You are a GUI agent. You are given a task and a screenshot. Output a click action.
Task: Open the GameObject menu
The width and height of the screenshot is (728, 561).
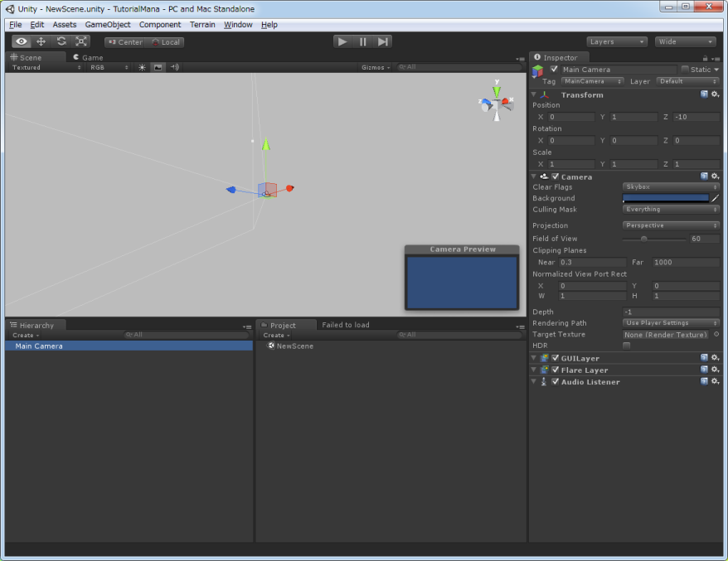point(108,25)
